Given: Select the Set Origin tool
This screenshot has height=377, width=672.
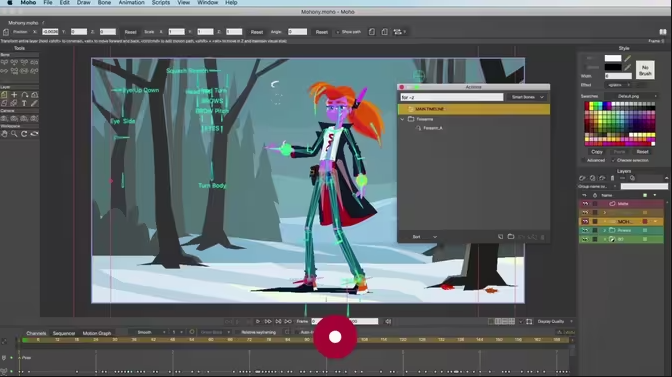Looking at the screenshot, I should point(14,95).
